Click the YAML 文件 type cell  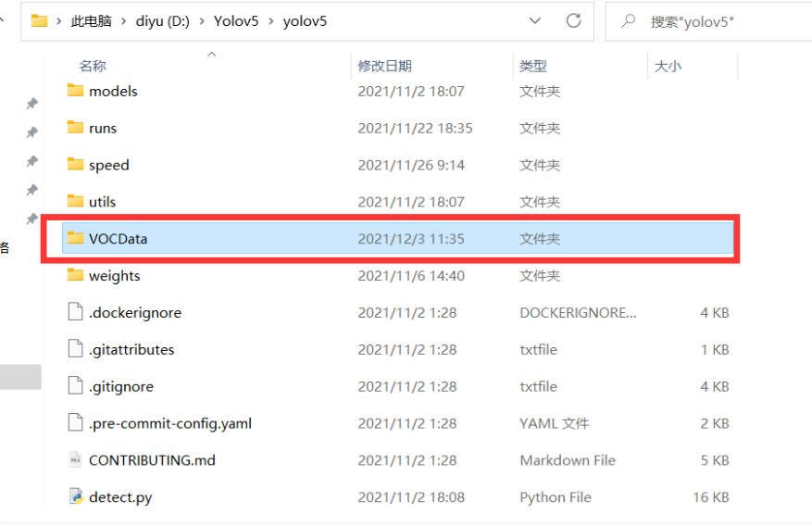[554, 423]
